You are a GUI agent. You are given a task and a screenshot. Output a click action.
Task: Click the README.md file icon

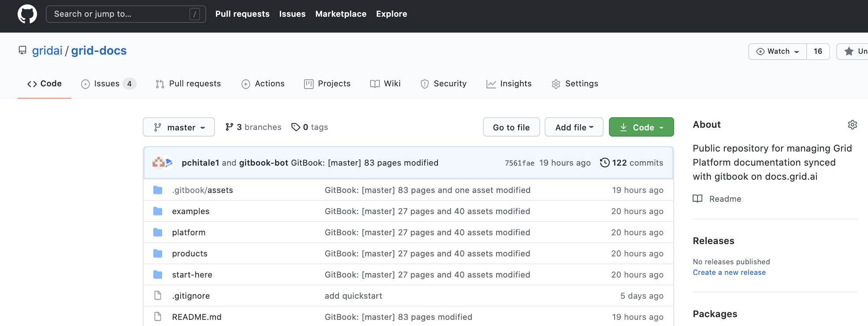(x=158, y=317)
